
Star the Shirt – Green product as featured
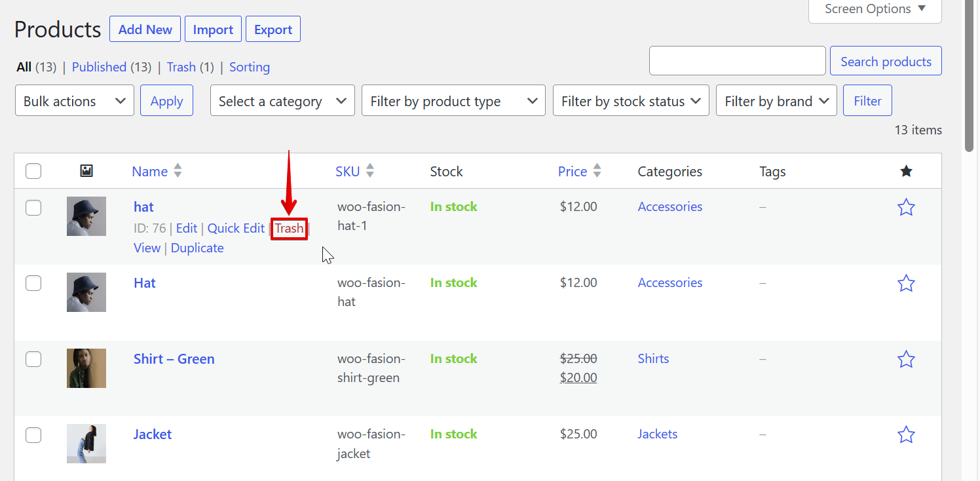coord(906,359)
